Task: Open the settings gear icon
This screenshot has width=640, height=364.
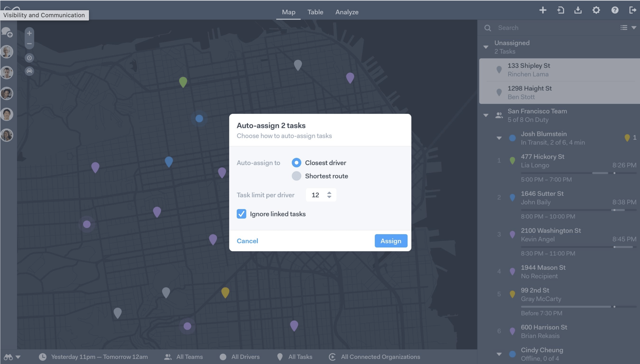Action: pos(596,10)
